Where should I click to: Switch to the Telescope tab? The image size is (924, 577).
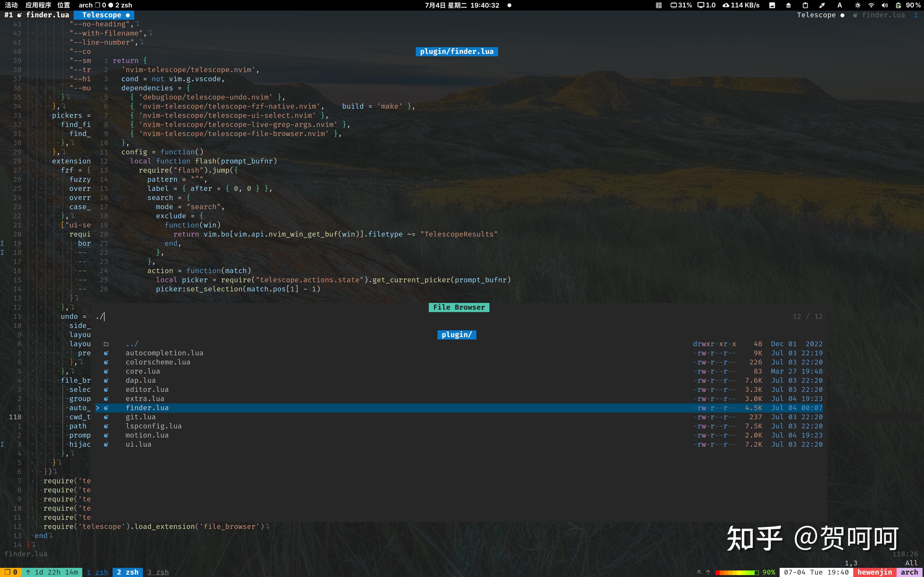click(102, 15)
